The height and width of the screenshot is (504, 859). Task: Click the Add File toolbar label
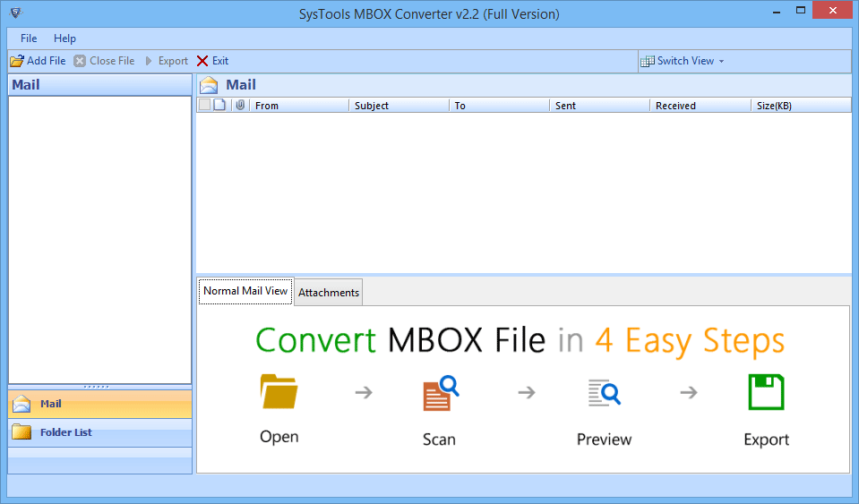[47, 61]
